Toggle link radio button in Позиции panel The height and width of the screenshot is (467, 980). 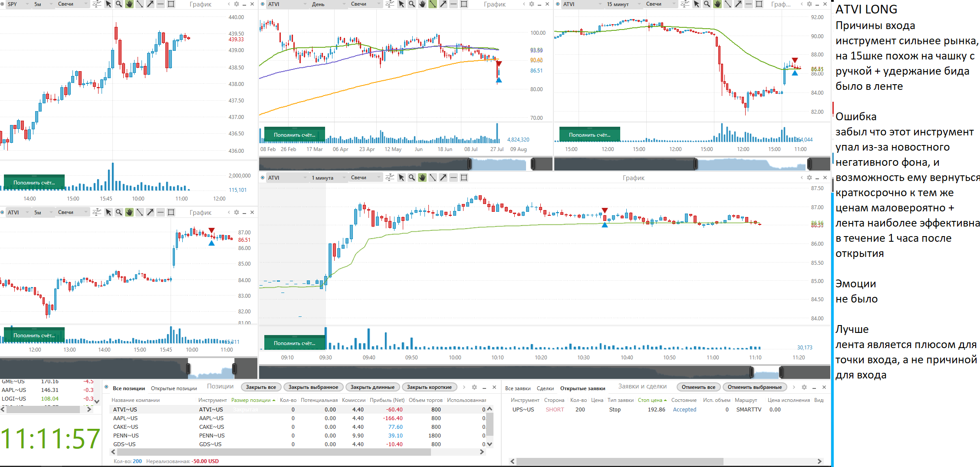(107, 387)
